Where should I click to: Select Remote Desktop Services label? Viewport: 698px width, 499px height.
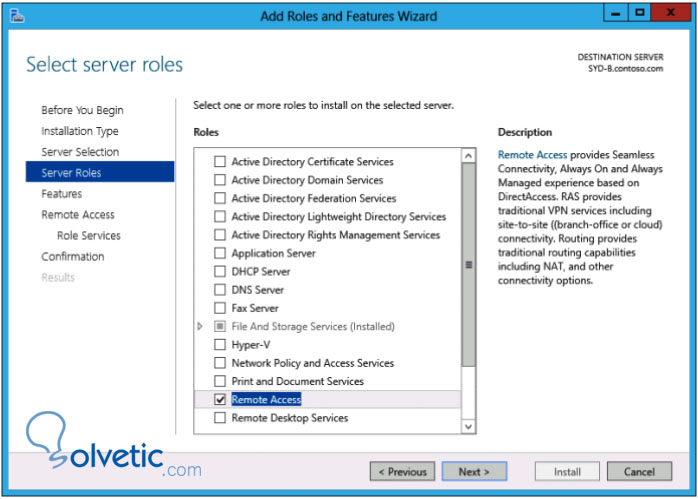coord(290,418)
